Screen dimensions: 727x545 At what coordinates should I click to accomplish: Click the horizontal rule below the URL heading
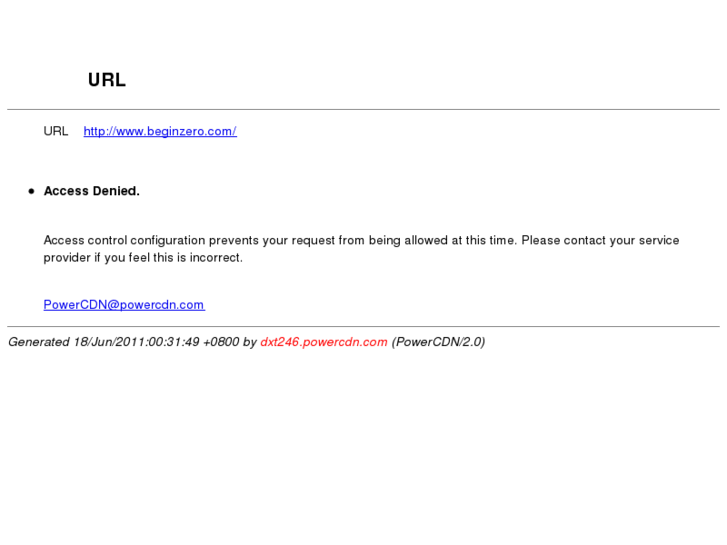[364, 109]
